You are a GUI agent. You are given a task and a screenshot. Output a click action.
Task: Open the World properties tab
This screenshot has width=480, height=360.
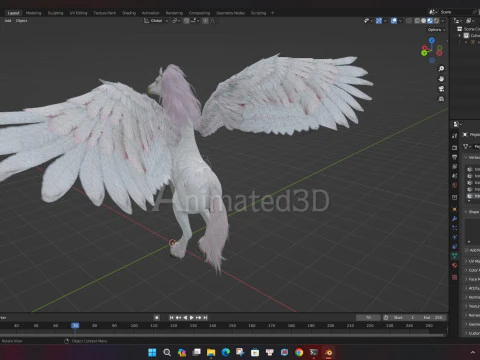click(455, 185)
